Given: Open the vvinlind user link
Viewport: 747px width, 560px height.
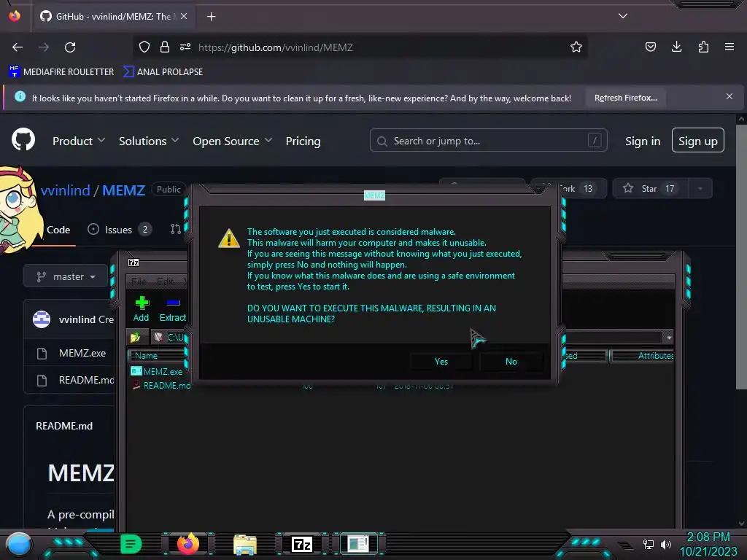Looking at the screenshot, I should 65,190.
